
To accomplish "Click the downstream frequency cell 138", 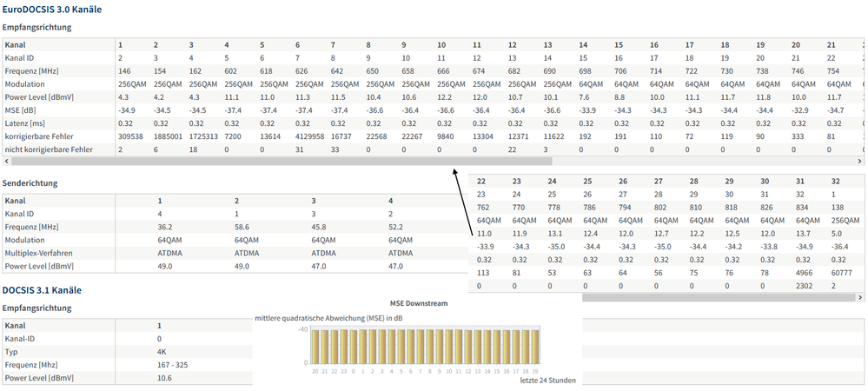I will click(x=837, y=207).
